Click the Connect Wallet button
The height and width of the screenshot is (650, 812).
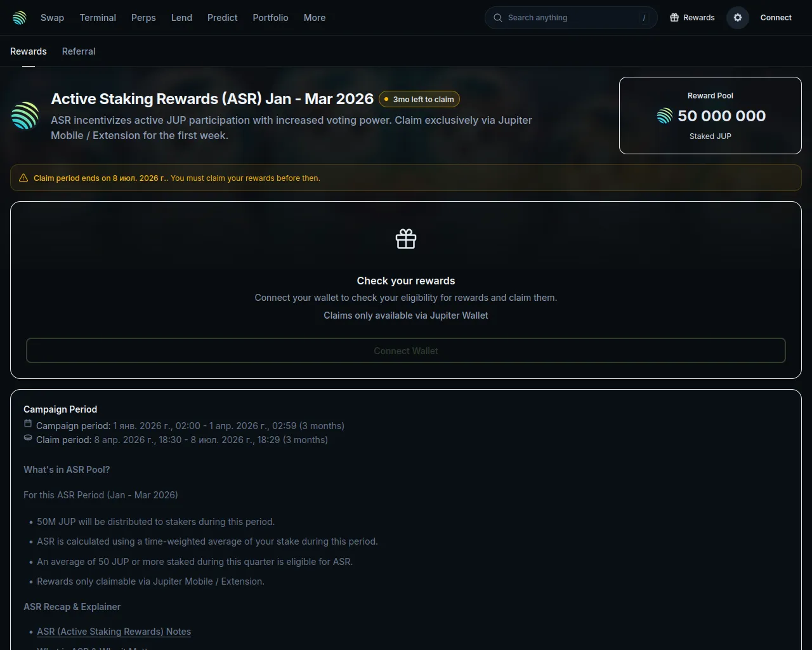(x=406, y=350)
